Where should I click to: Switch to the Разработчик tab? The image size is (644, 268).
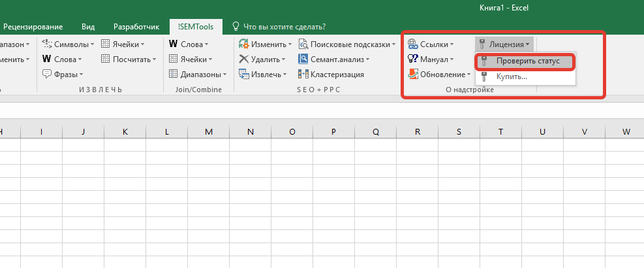136,27
